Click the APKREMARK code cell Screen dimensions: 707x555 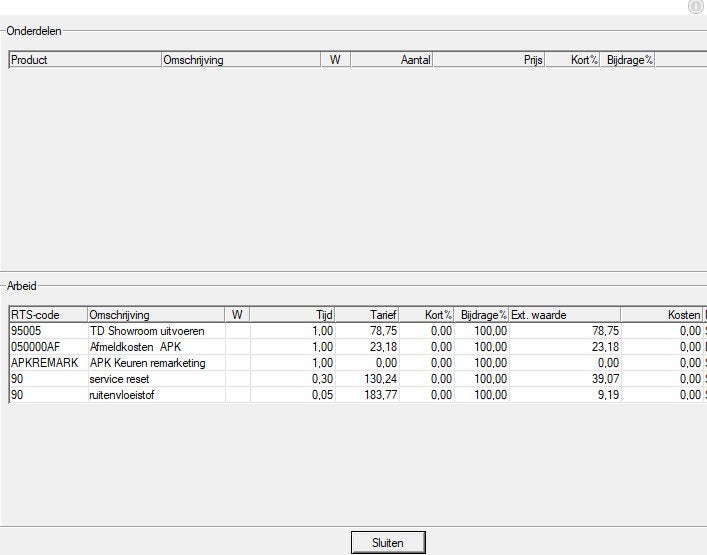pos(49,363)
